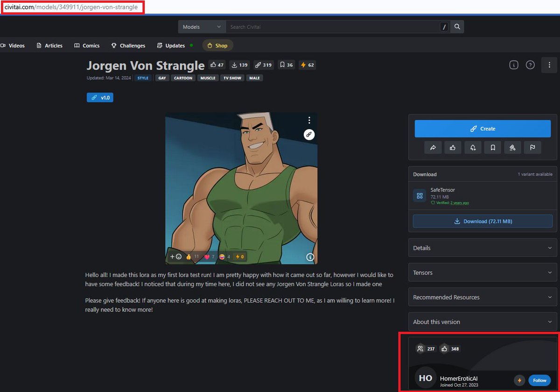Click the search magnifier button
560x392 pixels.
[457, 27]
